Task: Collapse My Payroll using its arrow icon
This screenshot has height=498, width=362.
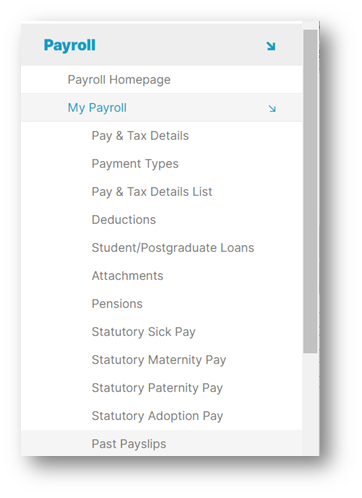Action: (x=272, y=109)
